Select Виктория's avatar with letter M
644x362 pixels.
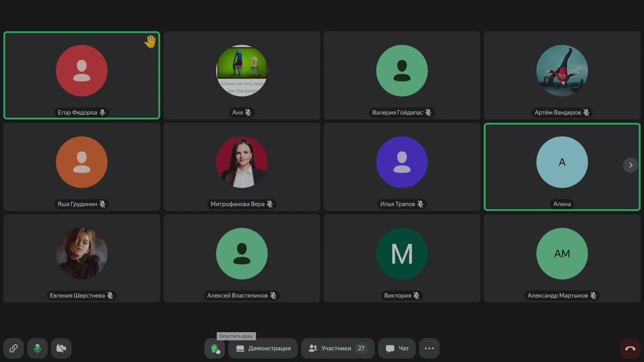(x=402, y=253)
